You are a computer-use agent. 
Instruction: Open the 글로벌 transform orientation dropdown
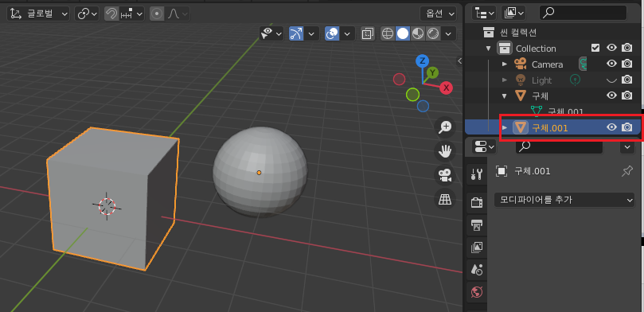point(38,14)
